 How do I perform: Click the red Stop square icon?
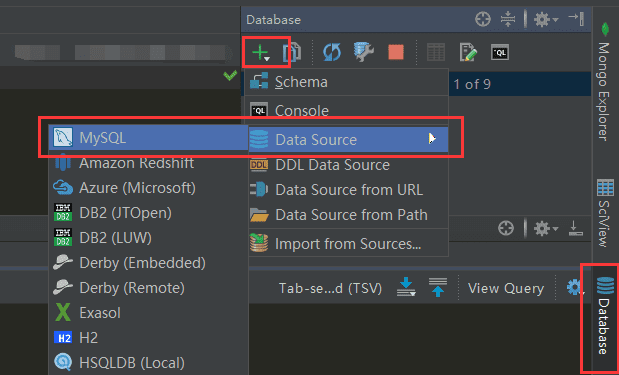tap(396, 52)
